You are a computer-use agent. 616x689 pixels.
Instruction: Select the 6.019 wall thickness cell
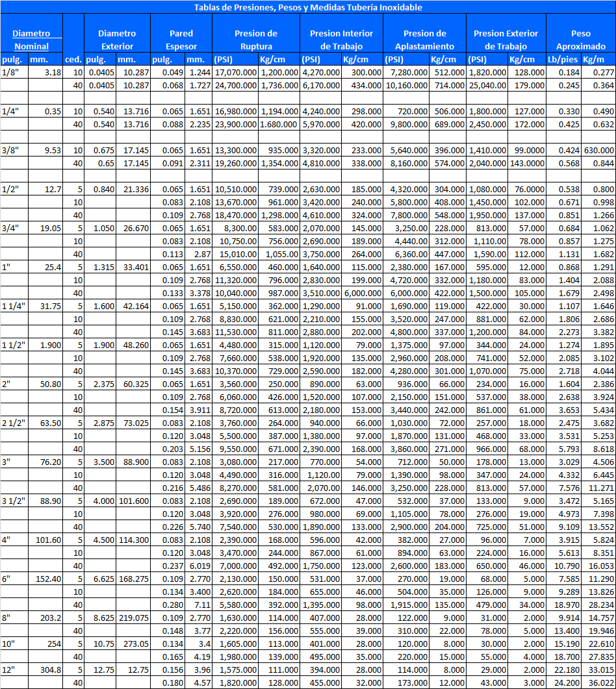[x=199, y=566]
